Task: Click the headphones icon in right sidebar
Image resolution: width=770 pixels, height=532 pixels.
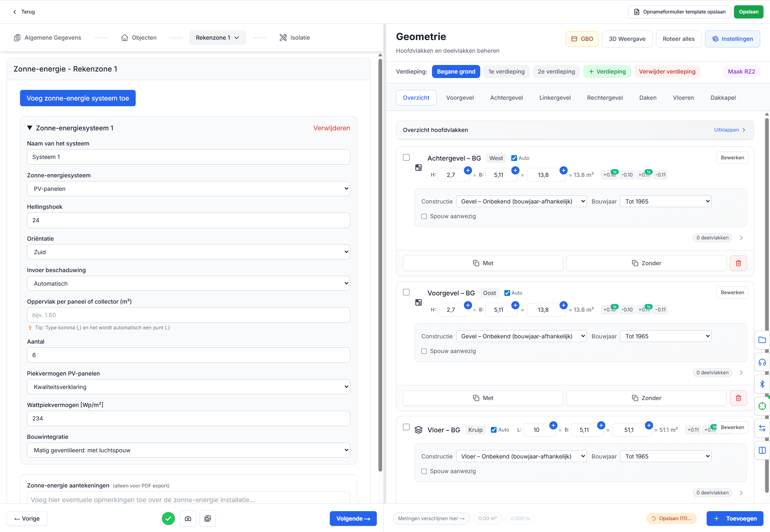Action: point(762,362)
